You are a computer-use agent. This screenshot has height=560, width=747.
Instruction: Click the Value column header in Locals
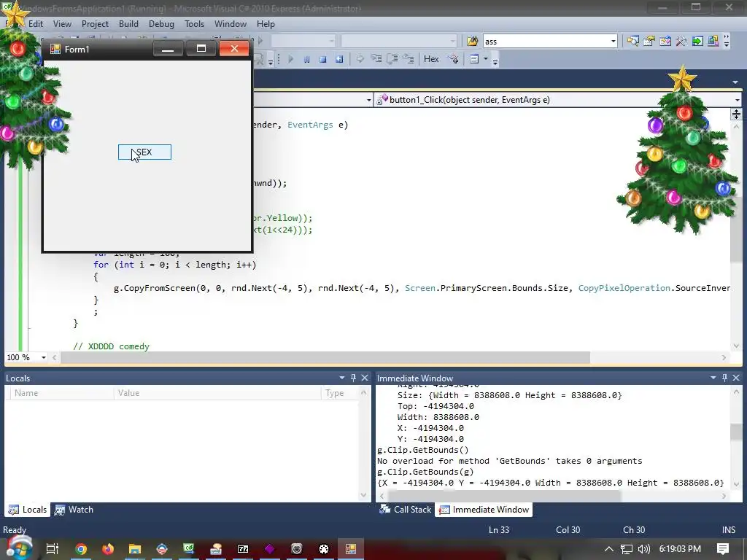(x=217, y=393)
